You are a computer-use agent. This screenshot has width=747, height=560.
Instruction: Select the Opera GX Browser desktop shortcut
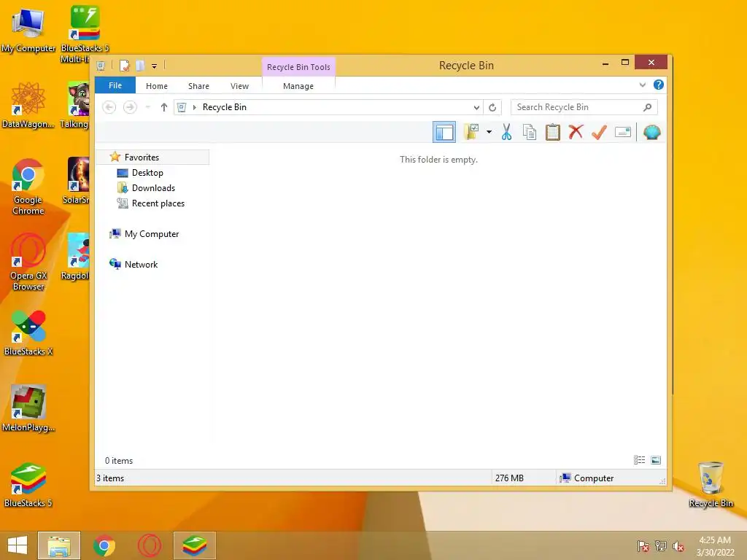pos(28,262)
